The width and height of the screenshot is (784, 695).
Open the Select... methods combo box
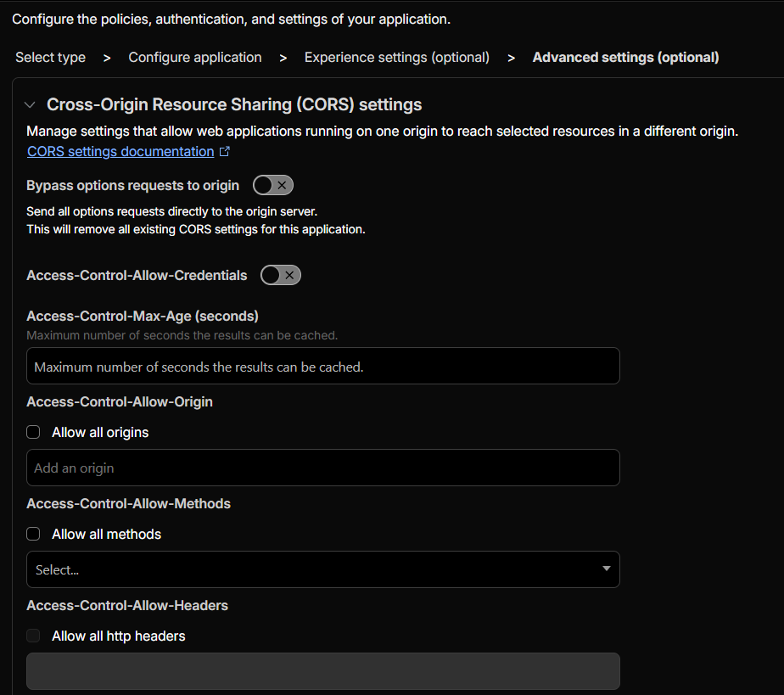tap(314, 569)
